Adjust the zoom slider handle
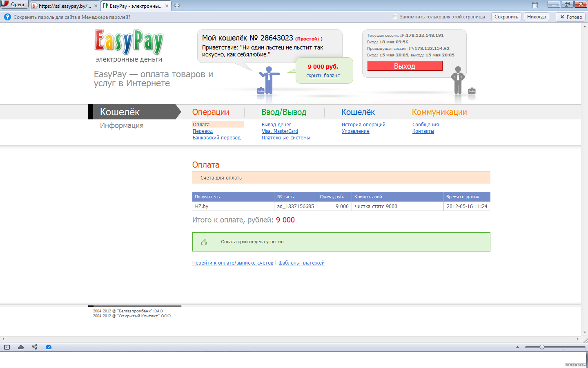Viewport: 588px width, 368px height. [542, 347]
